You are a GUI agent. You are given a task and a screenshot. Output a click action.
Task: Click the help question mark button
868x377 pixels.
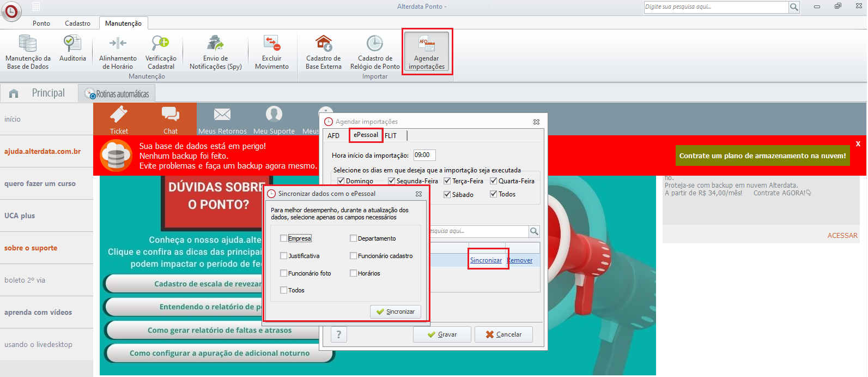coord(339,334)
